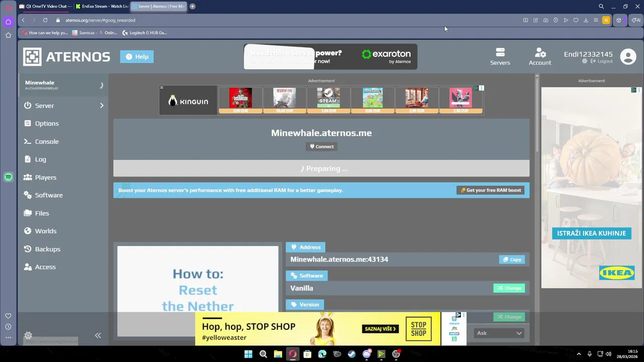Open account settings gear next to Logout
644x362 pixels.
(x=585, y=61)
